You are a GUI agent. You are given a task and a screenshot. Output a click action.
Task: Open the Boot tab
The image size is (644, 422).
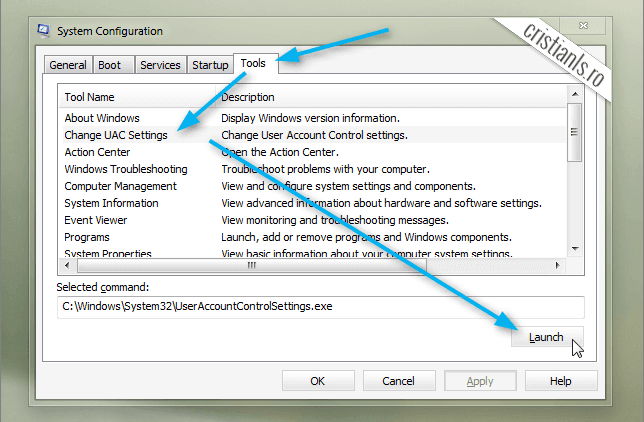(110, 65)
